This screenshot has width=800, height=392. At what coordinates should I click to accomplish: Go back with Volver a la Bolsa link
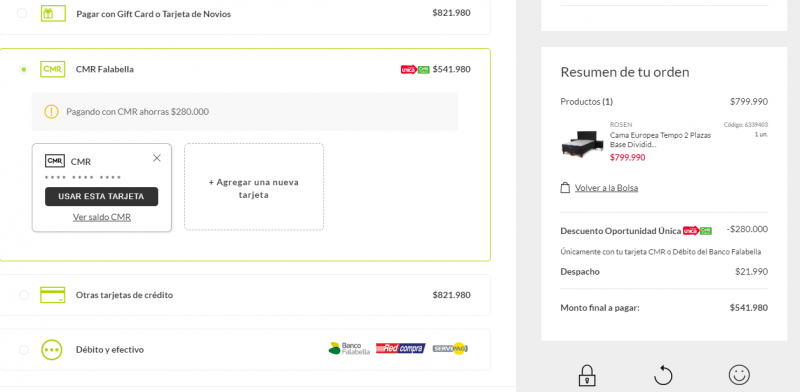[606, 188]
